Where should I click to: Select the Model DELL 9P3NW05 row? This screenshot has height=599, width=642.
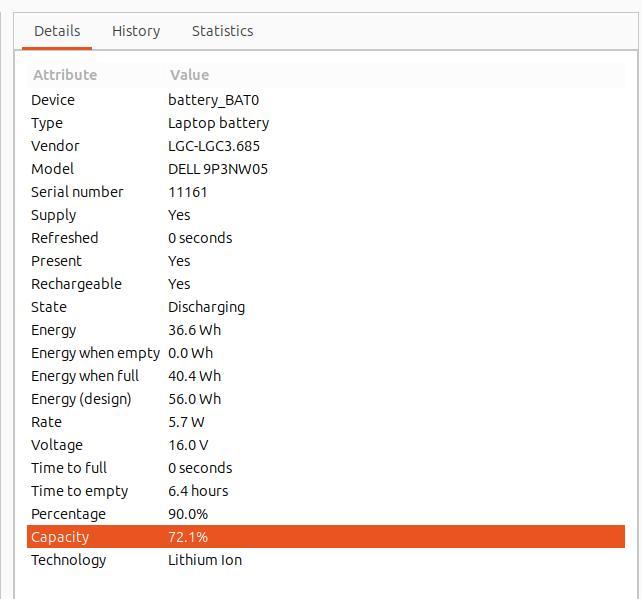pyautogui.click(x=326, y=169)
